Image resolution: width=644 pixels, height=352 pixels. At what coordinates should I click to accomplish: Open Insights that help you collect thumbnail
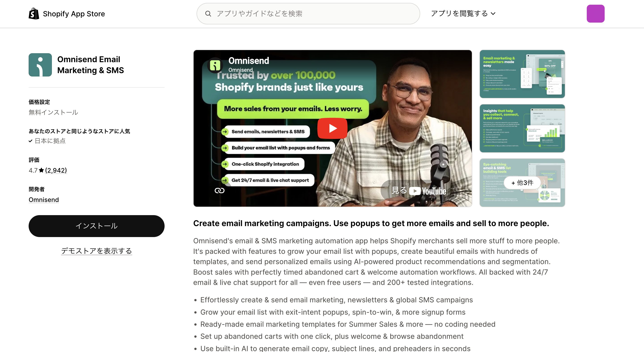coord(522,128)
